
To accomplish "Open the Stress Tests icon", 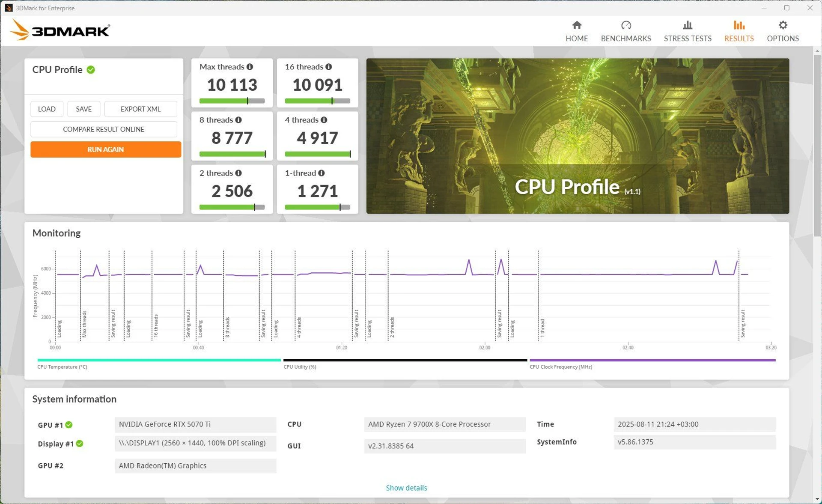I will 688,25.
